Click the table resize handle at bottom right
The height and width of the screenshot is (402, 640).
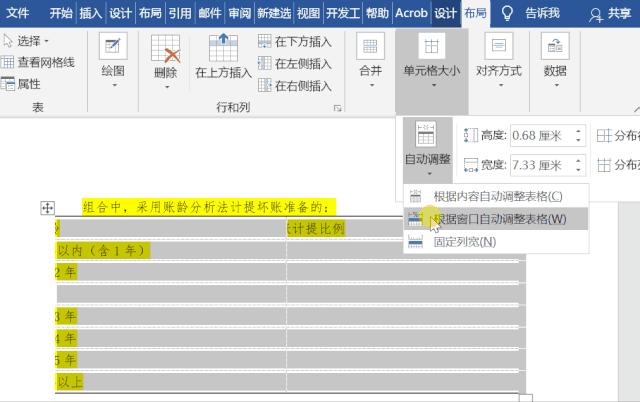coord(526,398)
